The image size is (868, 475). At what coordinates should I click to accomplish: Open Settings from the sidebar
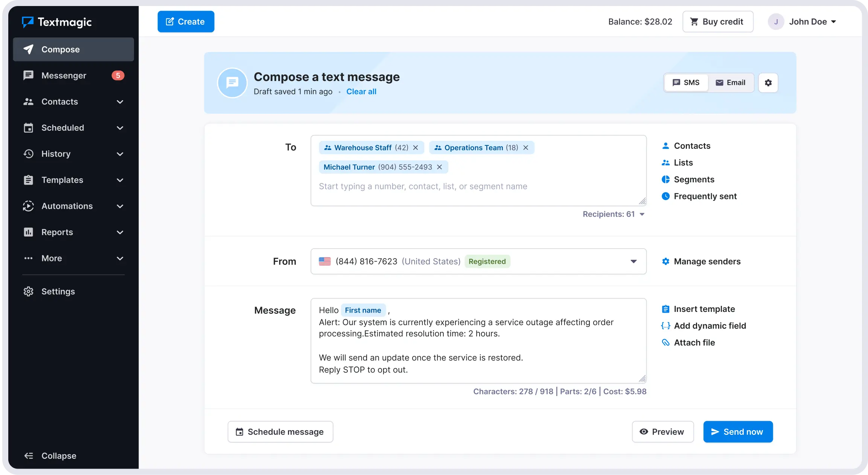pyautogui.click(x=58, y=292)
